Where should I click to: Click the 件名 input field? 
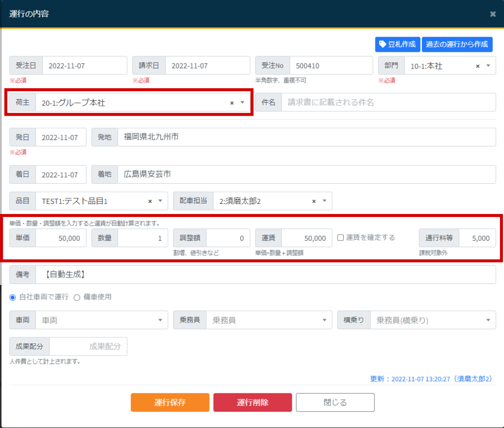(388, 102)
